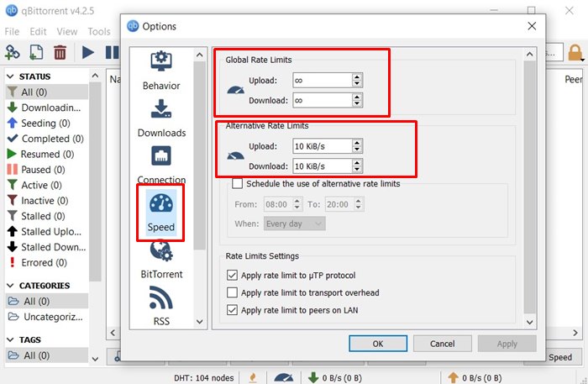
Task: Click the status bar flame connection icon
Action: point(253,377)
